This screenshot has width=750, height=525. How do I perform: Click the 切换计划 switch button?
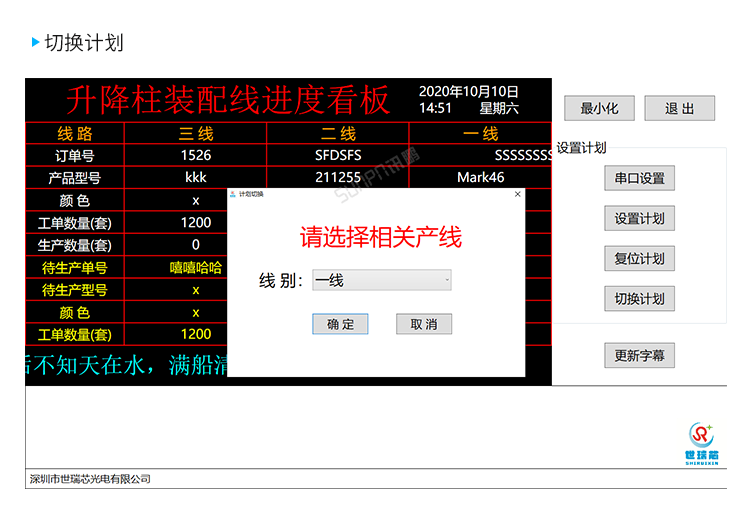pos(639,298)
